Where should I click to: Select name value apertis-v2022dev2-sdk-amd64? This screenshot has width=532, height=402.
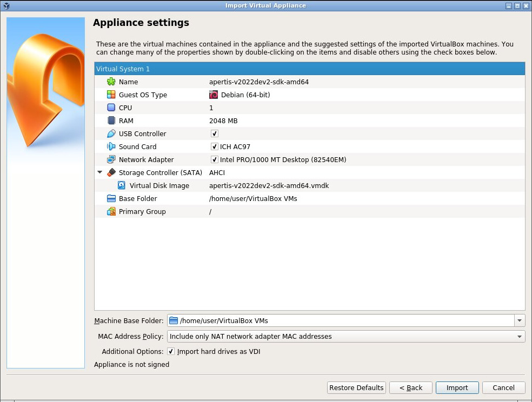coord(259,82)
